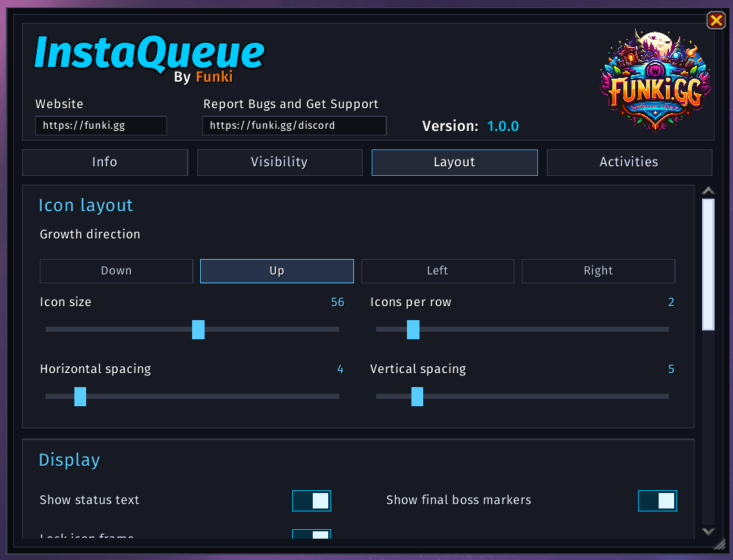This screenshot has width=733, height=560.
Task: Click the vertical scrollbar thumb
Action: [x=708, y=265]
